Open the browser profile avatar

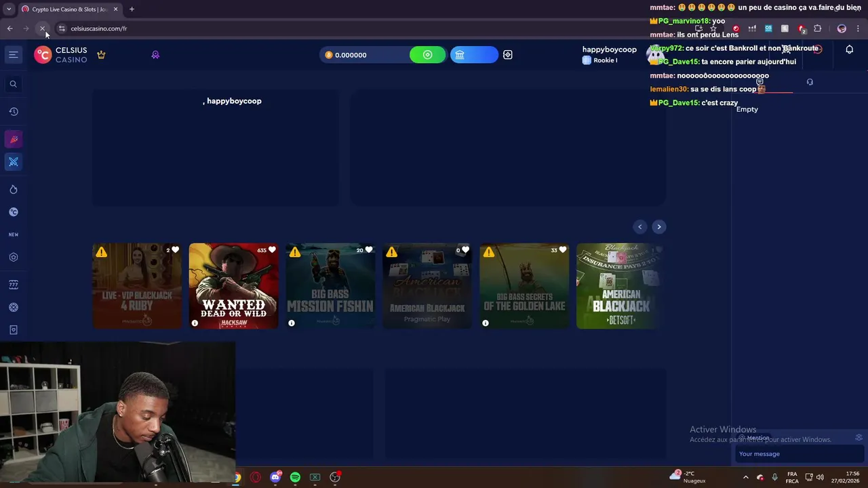[842, 28]
